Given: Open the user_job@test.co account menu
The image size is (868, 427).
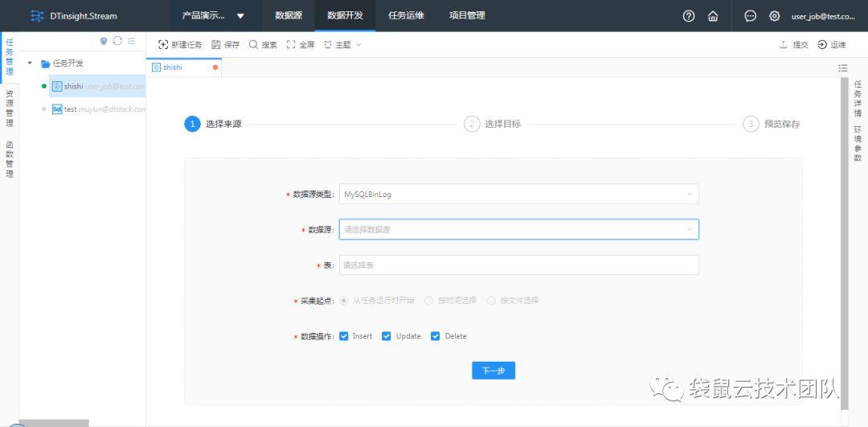Looking at the screenshot, I should (823, 16).
